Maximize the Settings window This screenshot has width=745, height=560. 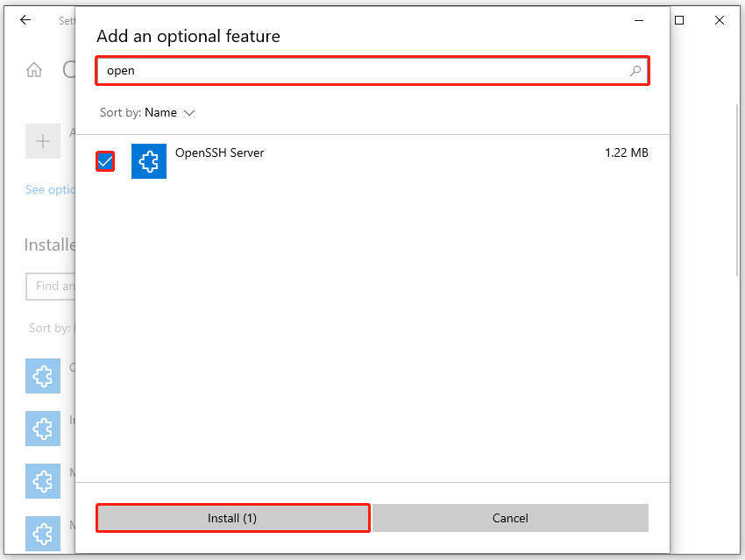point(679,20)
